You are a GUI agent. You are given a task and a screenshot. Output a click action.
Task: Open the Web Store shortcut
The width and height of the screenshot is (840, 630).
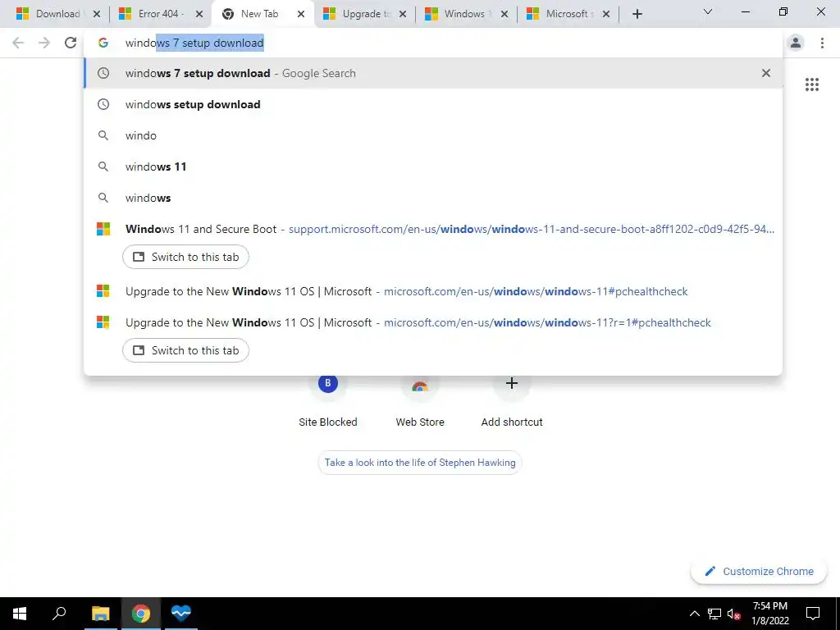click(420, 402)
